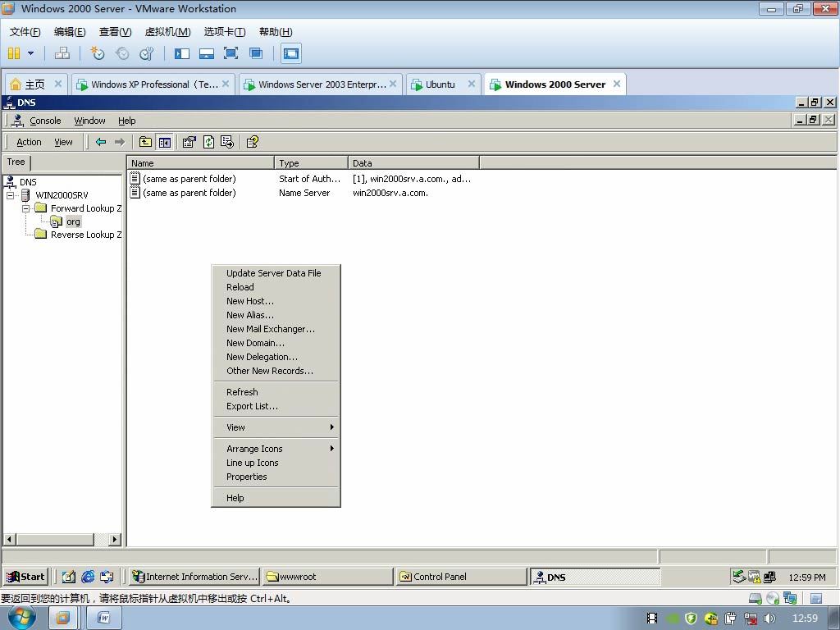This screenshot has height=630, width=840.
Task: Click the tree pane horizontal scrollbar right arrow
Action: [x=114, y=539]
